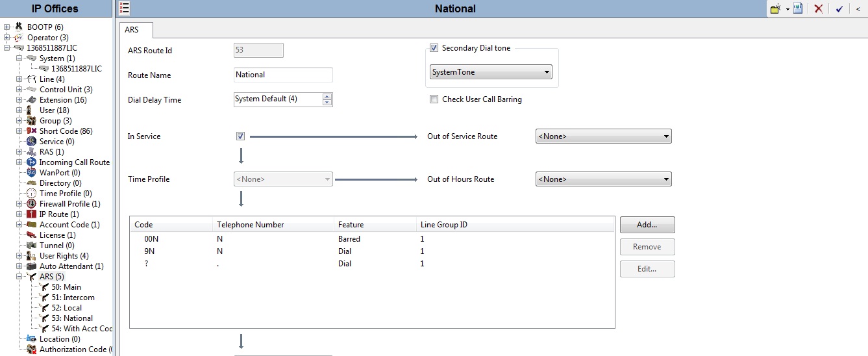868x356 pixels.
Task: Click the Account Code (1) icon
Action: [31, 225]
